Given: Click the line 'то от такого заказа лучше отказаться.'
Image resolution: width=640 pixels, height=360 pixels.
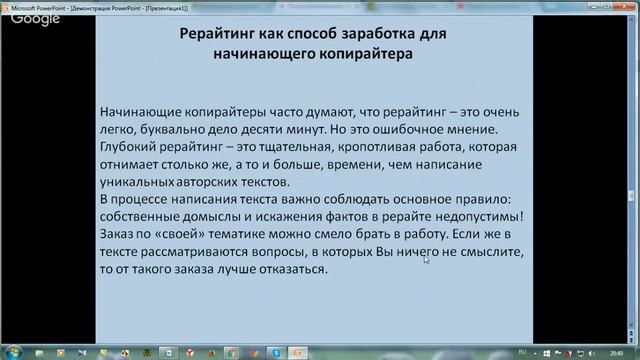Looking at the screenshot, I should (213, 269).
